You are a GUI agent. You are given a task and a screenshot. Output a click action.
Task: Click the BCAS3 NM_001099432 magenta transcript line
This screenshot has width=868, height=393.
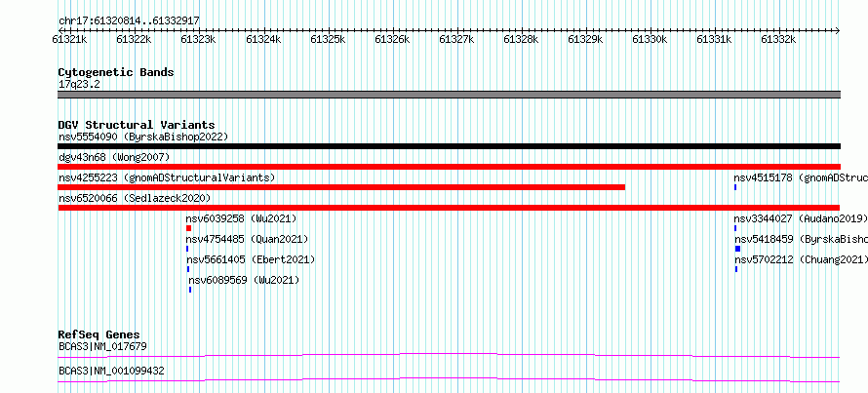pos(449,379)
